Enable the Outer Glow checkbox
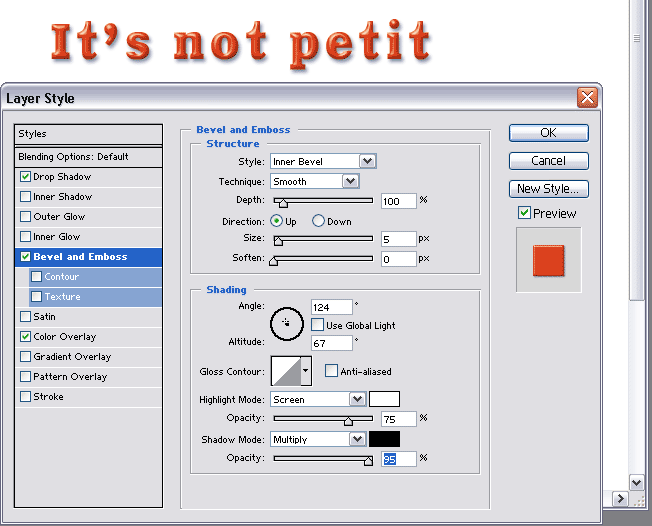Screen dimensions: 652x526 (x=25, y=217)
